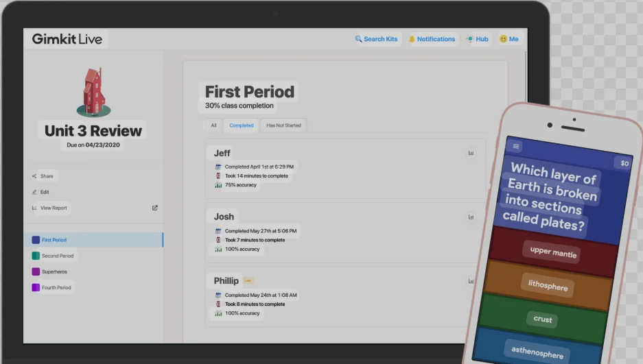Click the external link icon beside View Report
Screen dimensions: 643x364
[155, 208]
